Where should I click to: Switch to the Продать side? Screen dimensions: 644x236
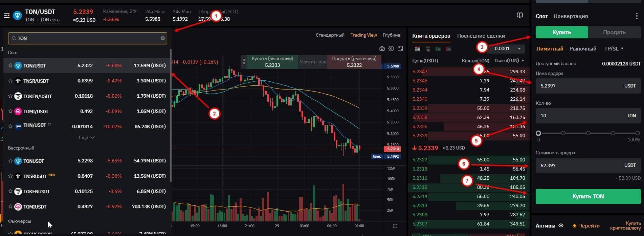(614, 33)
